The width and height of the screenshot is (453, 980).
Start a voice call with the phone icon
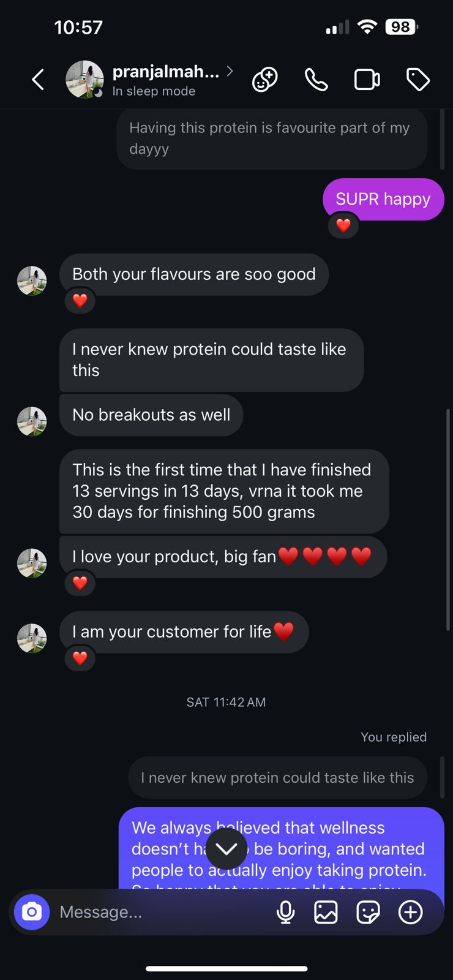point(316,80)
